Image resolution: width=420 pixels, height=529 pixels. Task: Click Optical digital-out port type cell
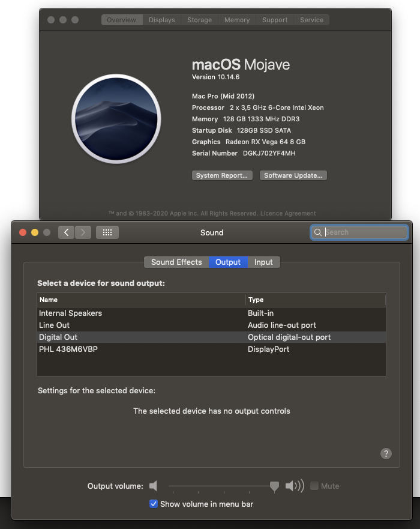(x=289, y=337)
